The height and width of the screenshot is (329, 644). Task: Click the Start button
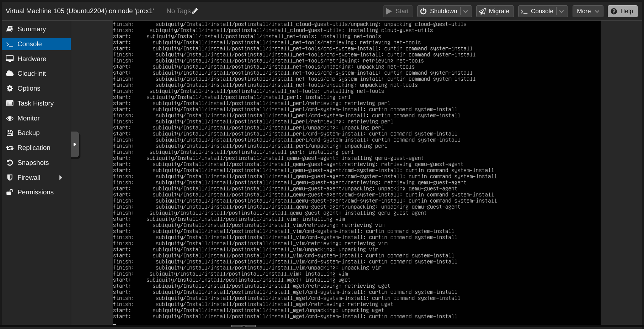tap(398, 11)
